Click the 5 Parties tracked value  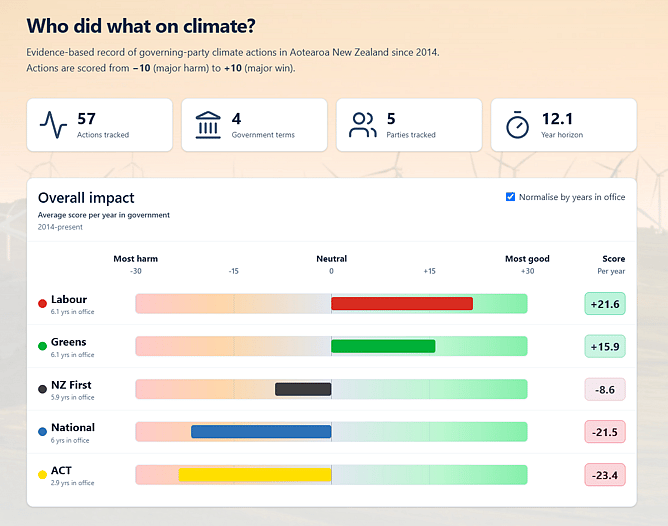pos(391,119)
